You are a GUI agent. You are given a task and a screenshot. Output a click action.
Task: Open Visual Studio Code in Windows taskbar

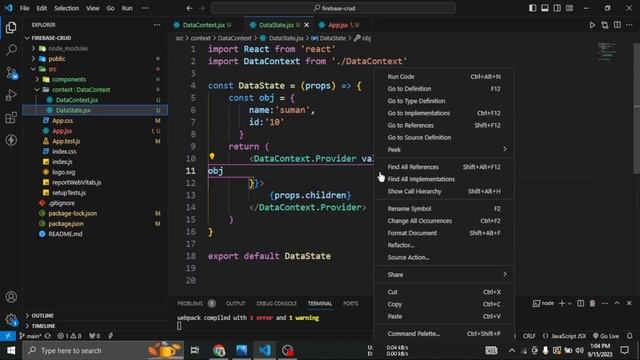(x=264, y=350)
